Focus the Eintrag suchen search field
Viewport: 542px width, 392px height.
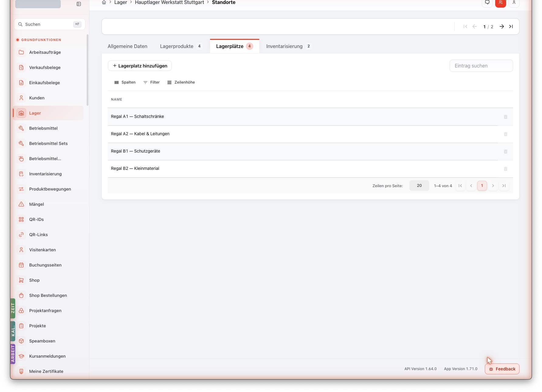481,66
